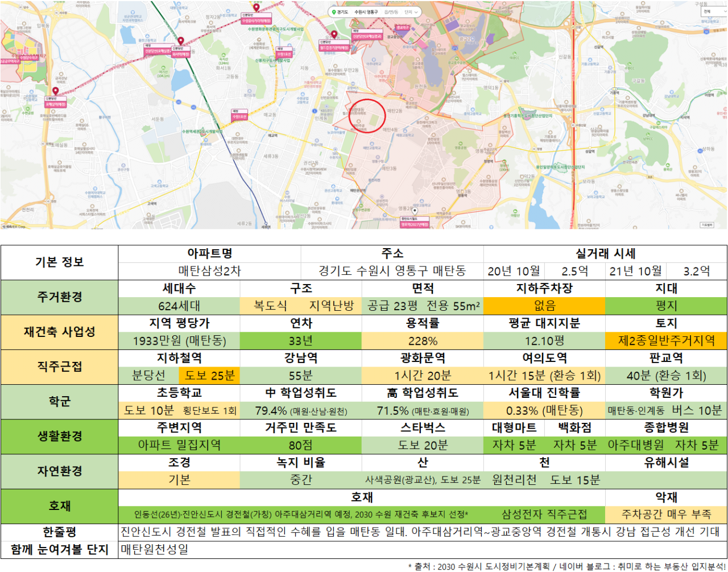Click the 매탄원천성일 complex name

[155, 550]
